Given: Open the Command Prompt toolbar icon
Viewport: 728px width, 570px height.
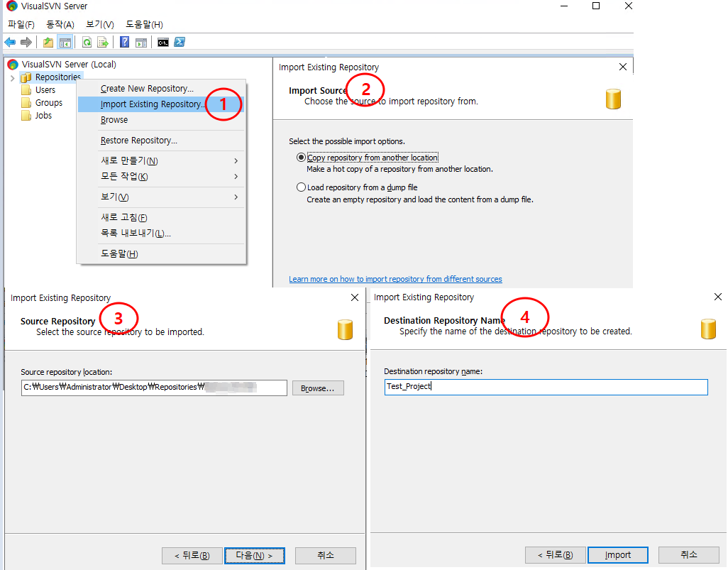Looking at the screenshot, I should [x=163, y=43].
